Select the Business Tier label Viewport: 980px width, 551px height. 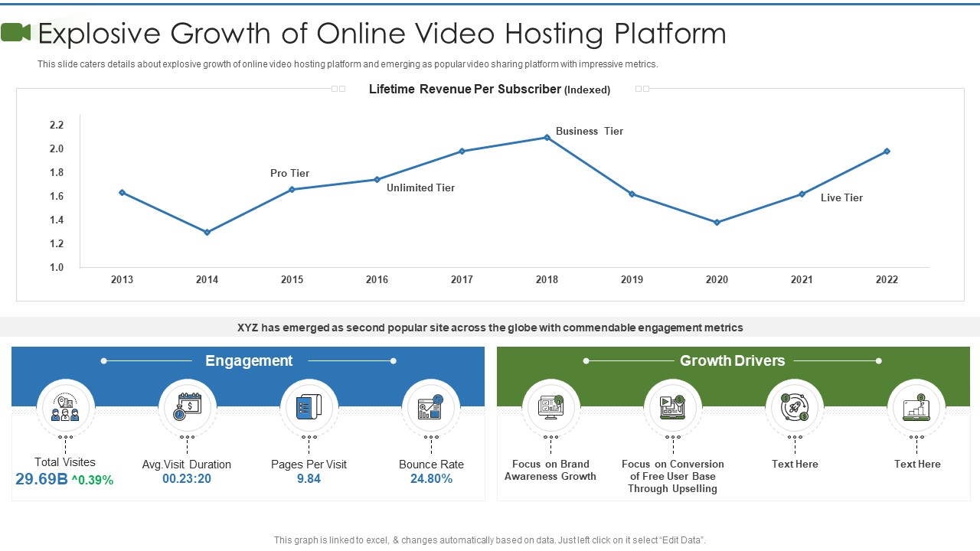pos(590,131)
